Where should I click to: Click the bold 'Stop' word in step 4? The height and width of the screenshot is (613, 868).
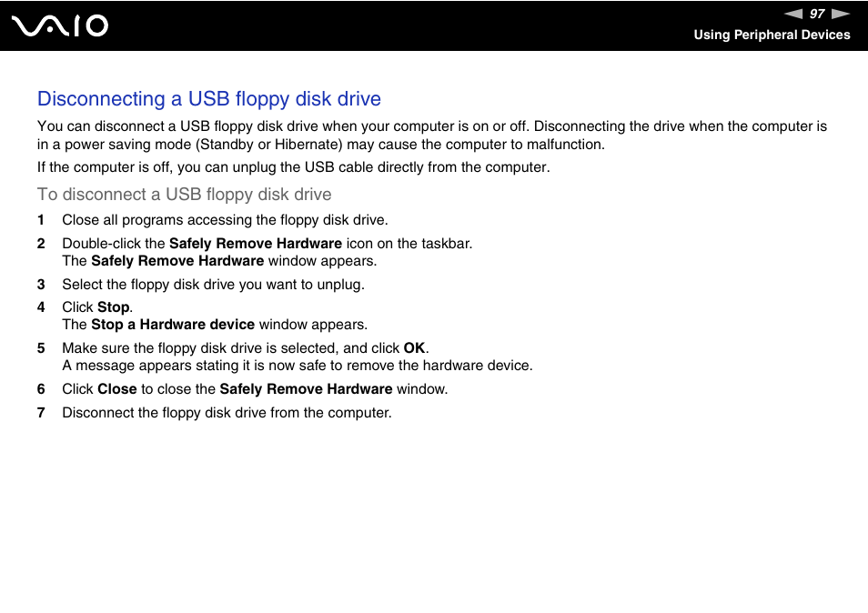[x=114, y=307]
